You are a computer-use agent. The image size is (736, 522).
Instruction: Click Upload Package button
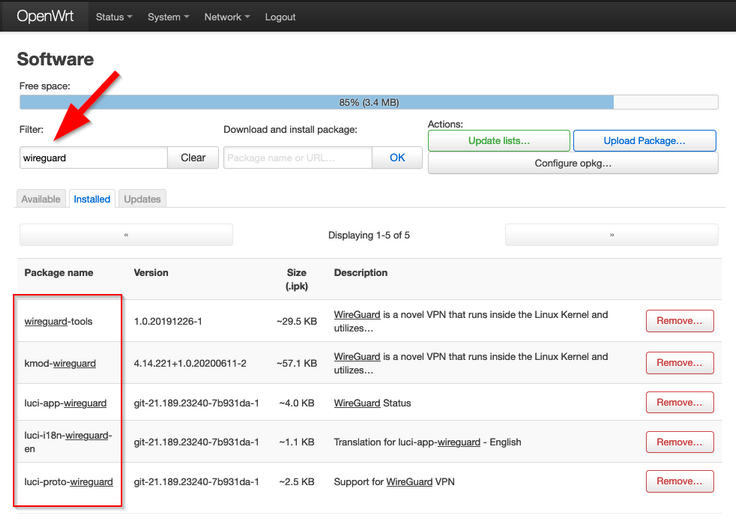click(644, 141)
